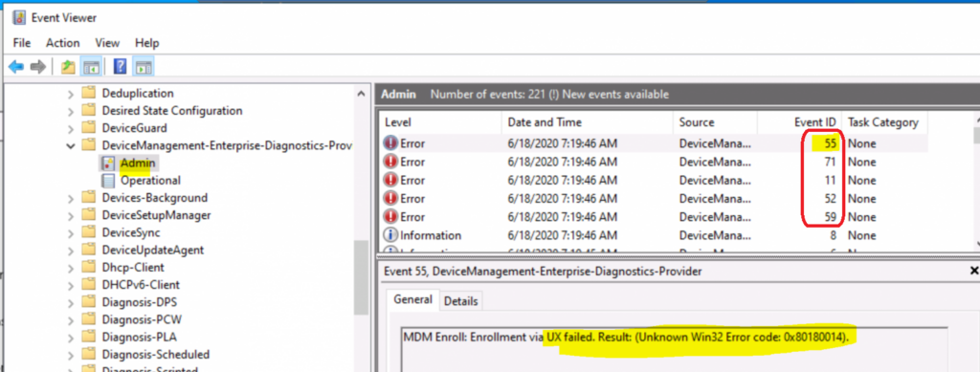Screen dimensions: 980x372
Task: Expand the DeviceGuard tree node
Action: pyautogui.click(x=70, y=128)
